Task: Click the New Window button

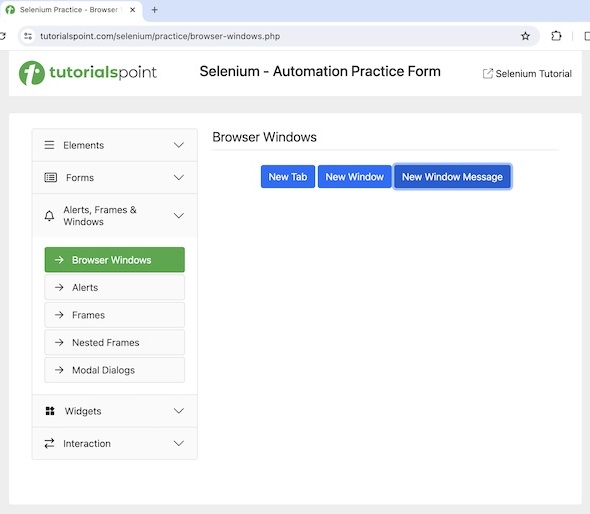Action: tap(354, 176)
